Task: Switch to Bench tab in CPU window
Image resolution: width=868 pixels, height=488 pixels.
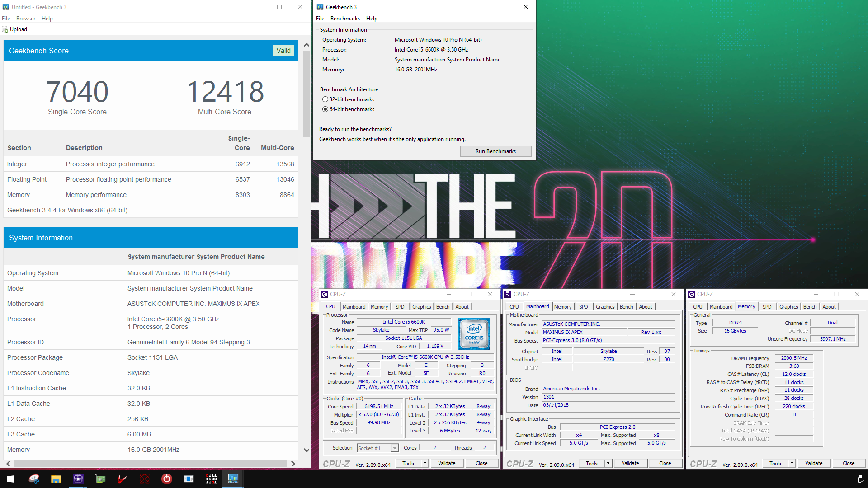Action: point(443,307)
